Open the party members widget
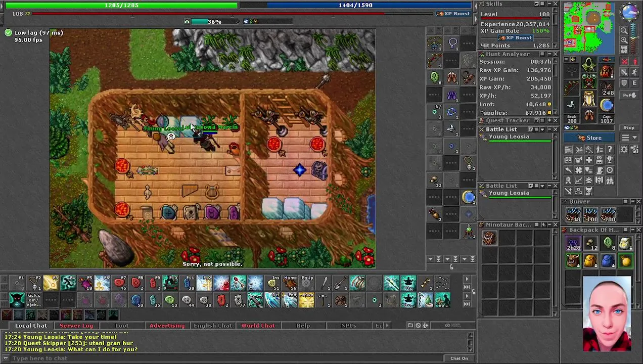643x364 pixels. click(x=610, y=180)
